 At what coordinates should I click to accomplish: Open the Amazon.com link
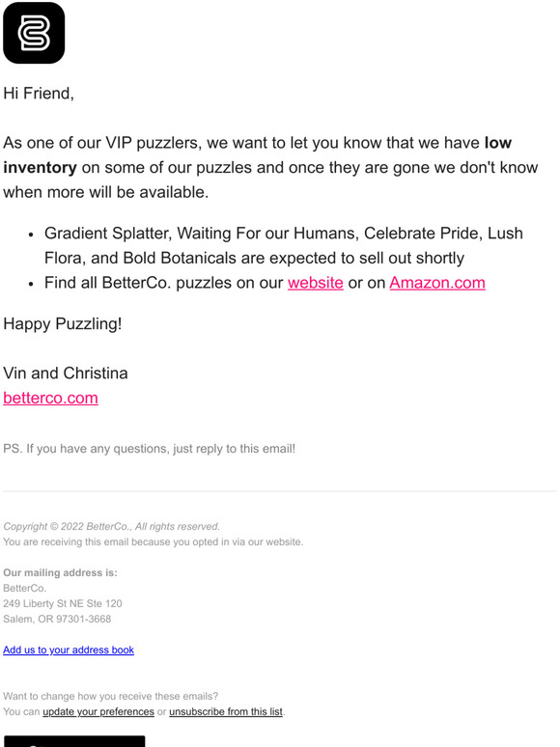(x=437, y=283)
